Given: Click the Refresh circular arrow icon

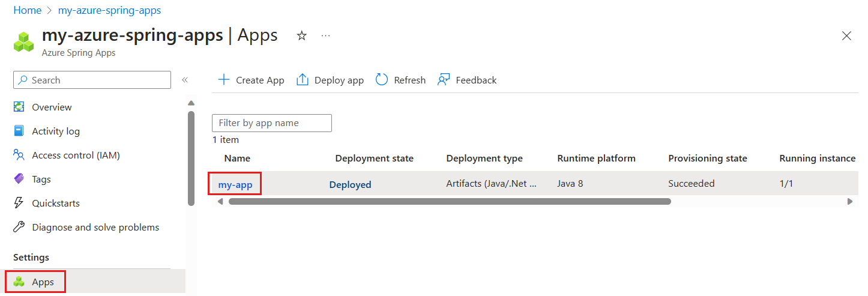Looking at the screenshot, I should (x=382, y=79).
